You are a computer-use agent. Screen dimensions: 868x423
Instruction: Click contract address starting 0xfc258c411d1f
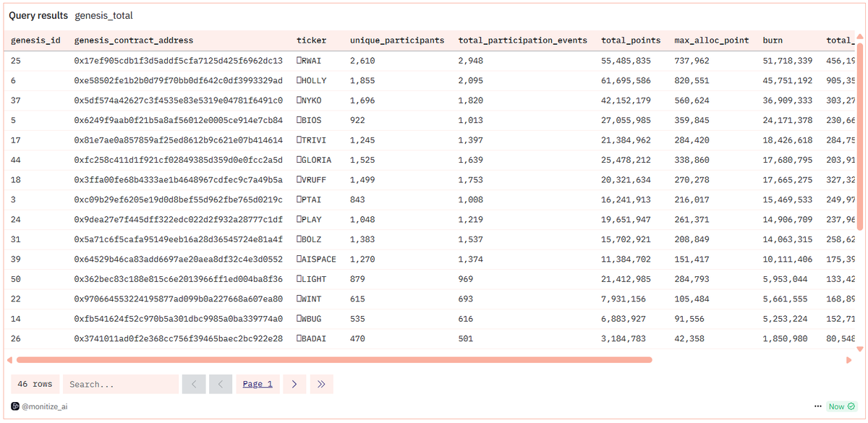[179, 160]
